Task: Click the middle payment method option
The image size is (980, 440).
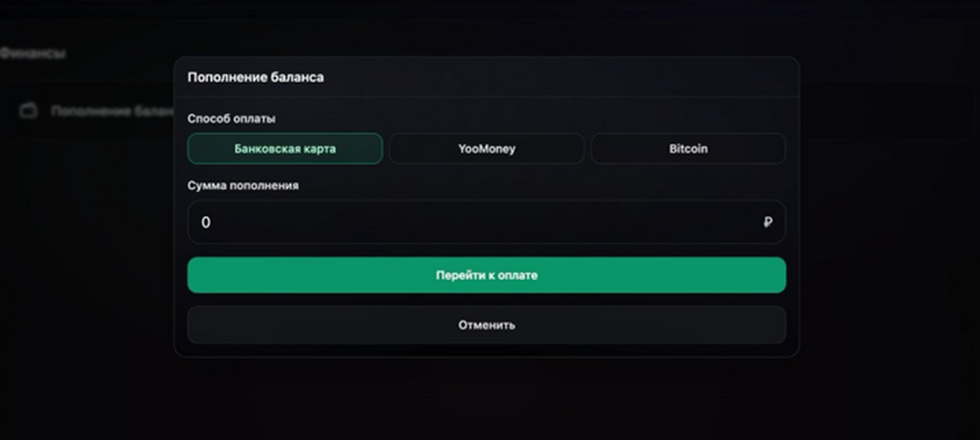Action: pos(486,149)
